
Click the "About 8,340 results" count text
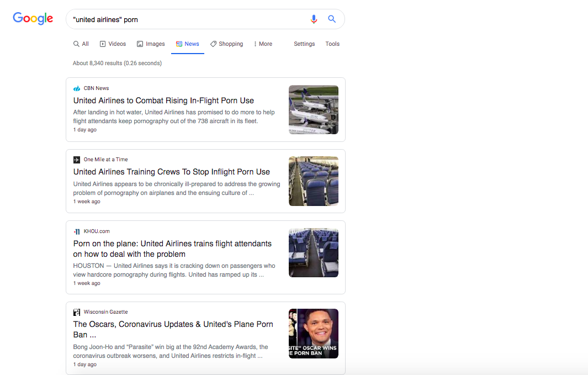(117, 63)
